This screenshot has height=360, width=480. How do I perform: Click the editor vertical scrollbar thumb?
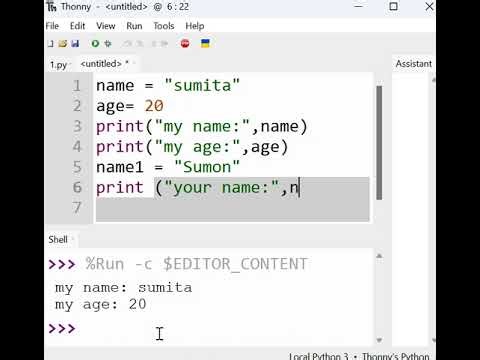[379, 143]
